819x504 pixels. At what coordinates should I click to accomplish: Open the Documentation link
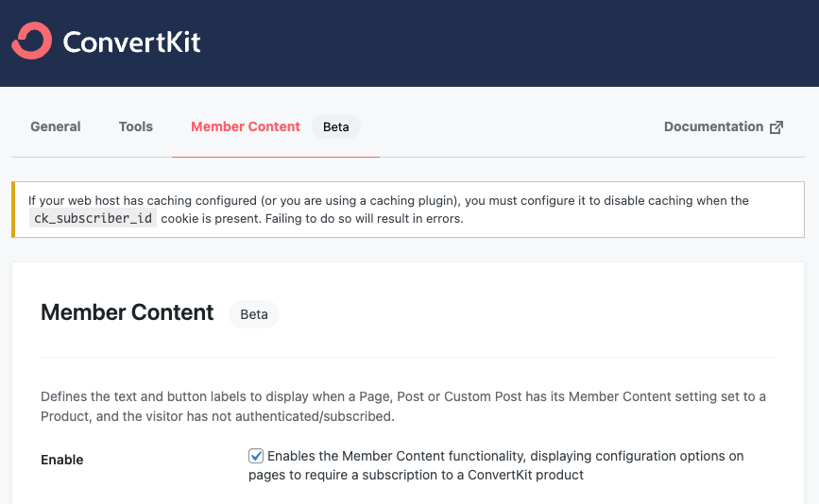[713, 126]
